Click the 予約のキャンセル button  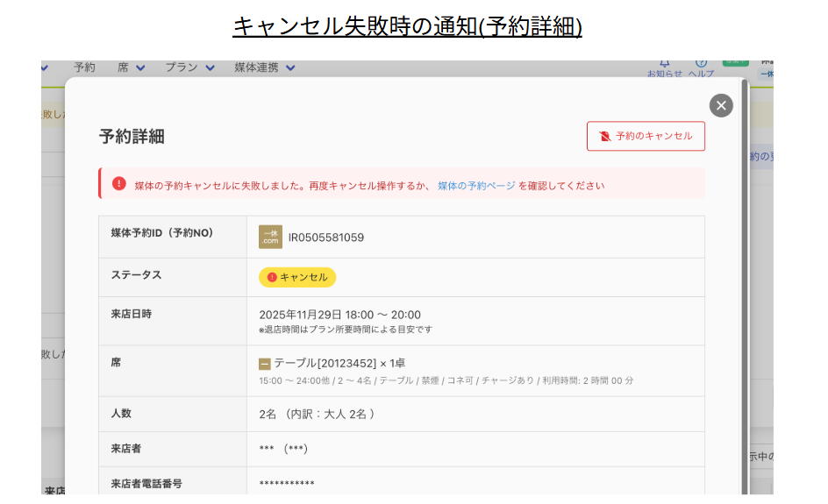tap(646, 136)
